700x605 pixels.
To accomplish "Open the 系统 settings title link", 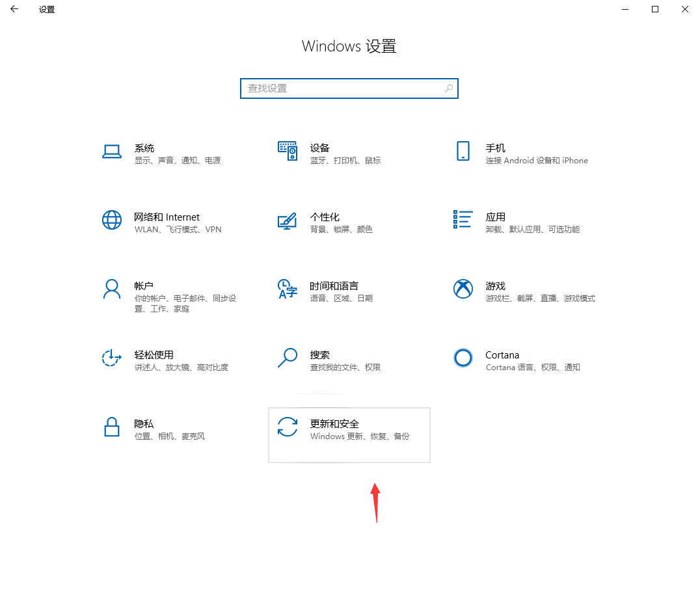I will tap(144, 148).
